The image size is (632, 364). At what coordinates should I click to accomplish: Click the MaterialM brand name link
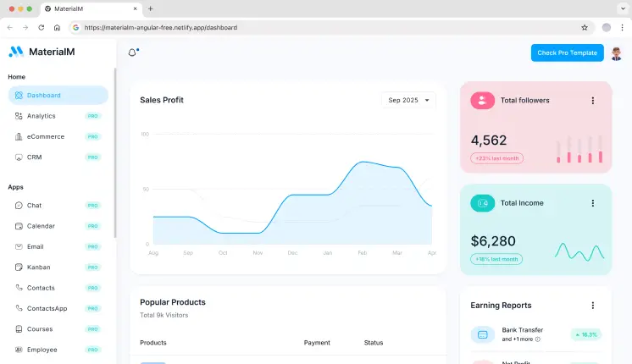(x=52, y=52)
